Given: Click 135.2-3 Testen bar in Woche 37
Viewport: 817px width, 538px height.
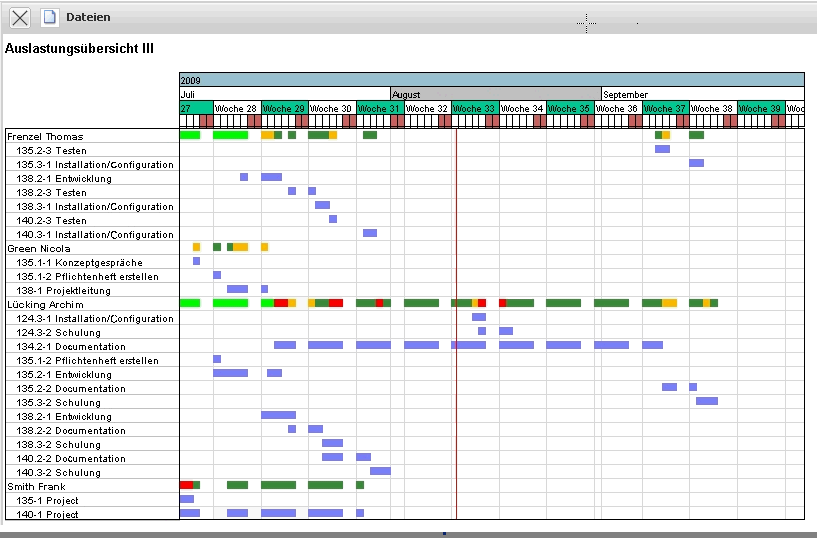Looking at the screenshot, I should 662,149.
